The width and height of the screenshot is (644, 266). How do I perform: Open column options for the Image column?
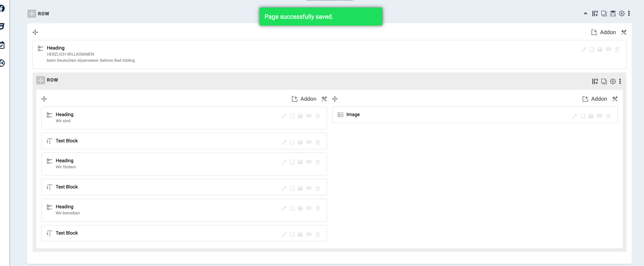tap(615, 99)
